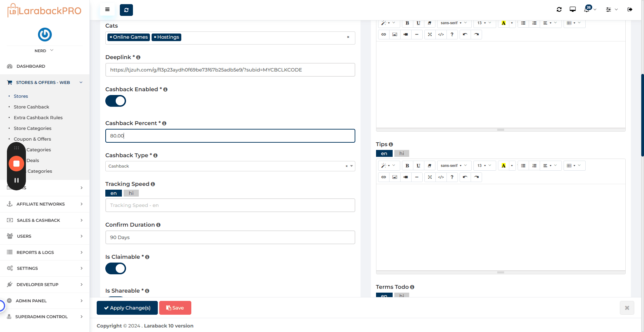This screenshot has width=644, height=332.
Task: Toggle the Cashback Enabled switch
Action: coord(116,101)
